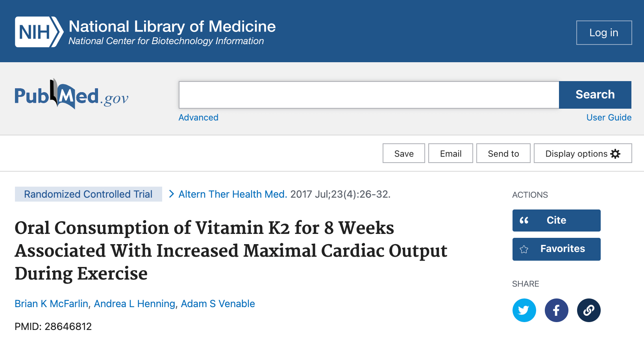View author Adam S Venable

[218, 304]
